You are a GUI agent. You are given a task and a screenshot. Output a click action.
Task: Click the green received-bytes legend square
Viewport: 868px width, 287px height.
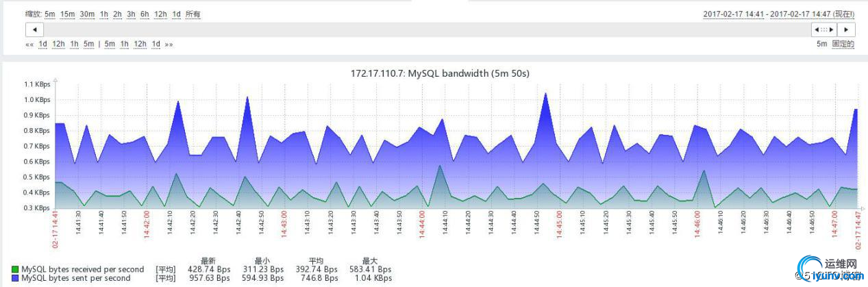tap(16, 270)
